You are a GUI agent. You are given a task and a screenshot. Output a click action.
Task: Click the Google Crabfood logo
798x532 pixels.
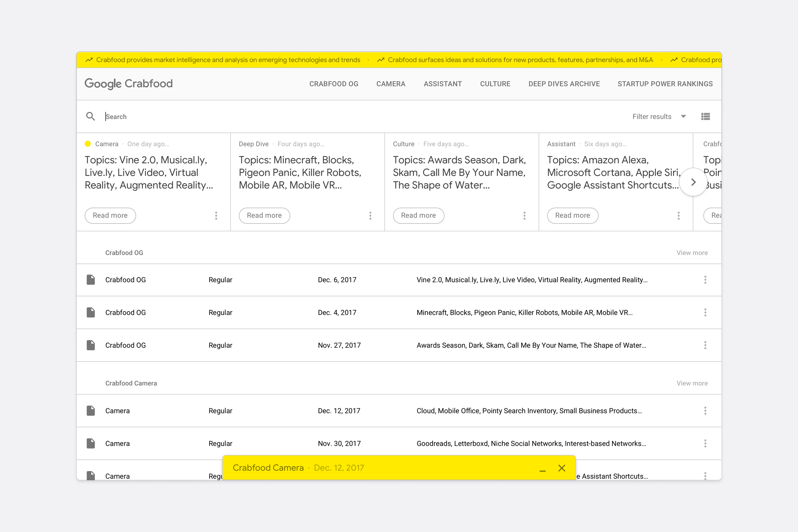click(129, 84)
